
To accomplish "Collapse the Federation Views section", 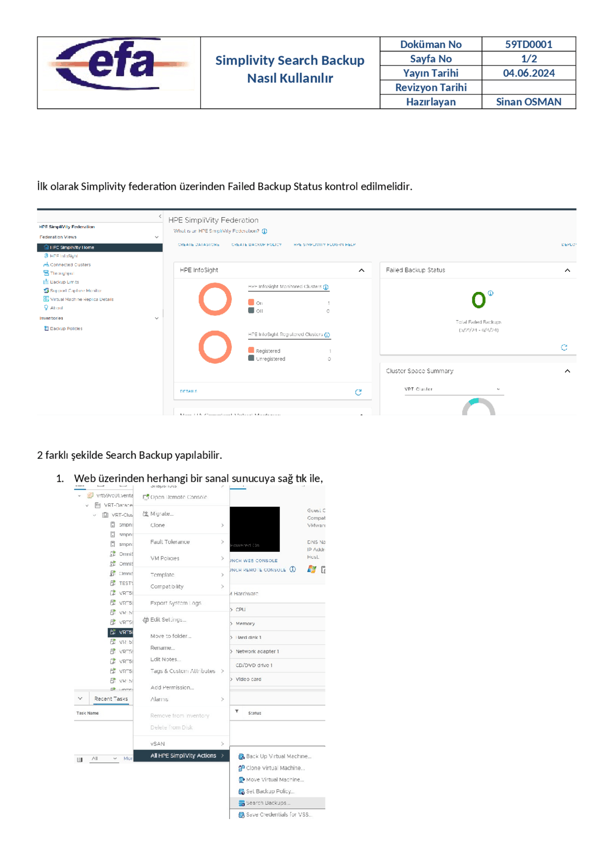I will point(157,237).
